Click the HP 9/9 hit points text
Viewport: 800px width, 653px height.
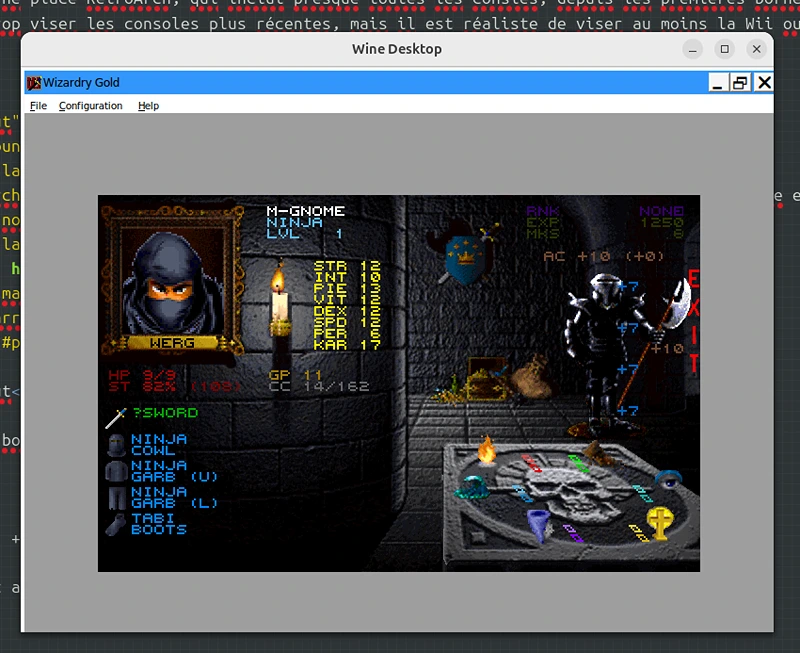pyautogui.click(x=142, y=375)
